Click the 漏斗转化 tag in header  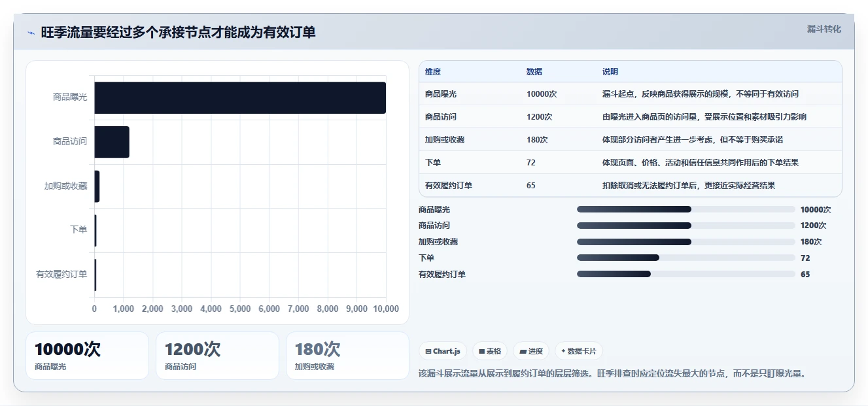tap(824, 29)
